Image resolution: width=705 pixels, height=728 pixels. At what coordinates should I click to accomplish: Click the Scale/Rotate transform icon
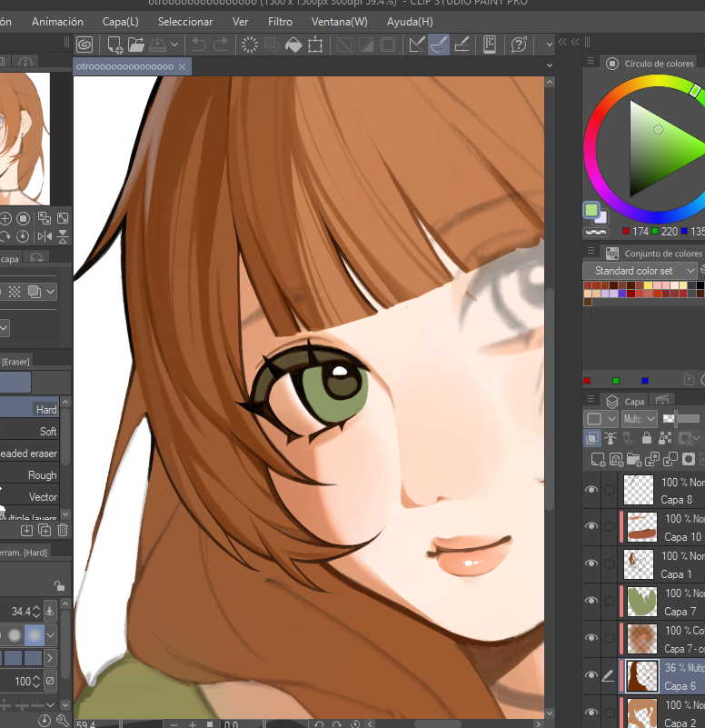click(x=315, y=45)
